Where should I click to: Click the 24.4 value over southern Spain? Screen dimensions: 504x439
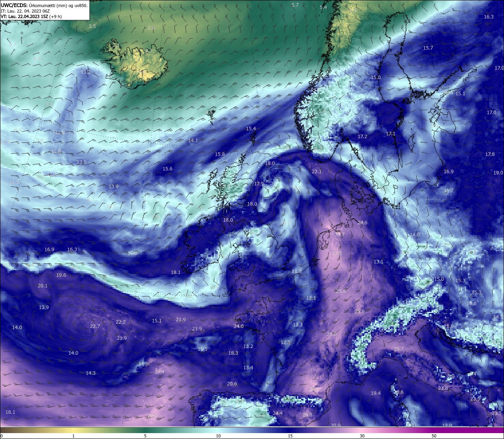[278, 413]
